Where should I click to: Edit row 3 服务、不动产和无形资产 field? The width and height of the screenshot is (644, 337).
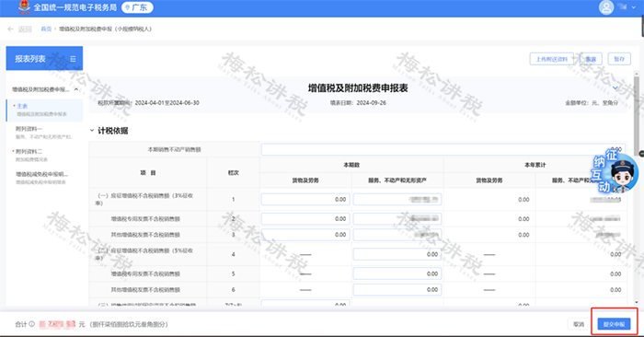point(397,235)
